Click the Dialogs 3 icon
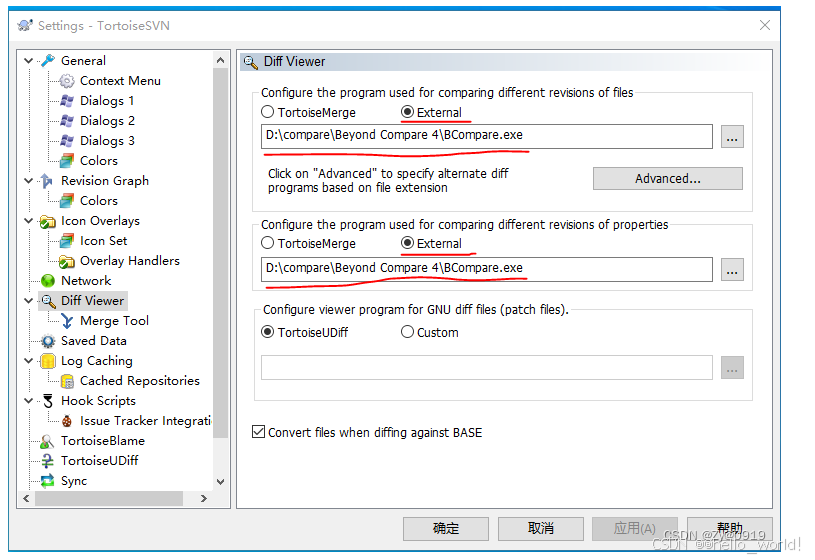This screenshot has width=815, height=560. tap(67, 141)
